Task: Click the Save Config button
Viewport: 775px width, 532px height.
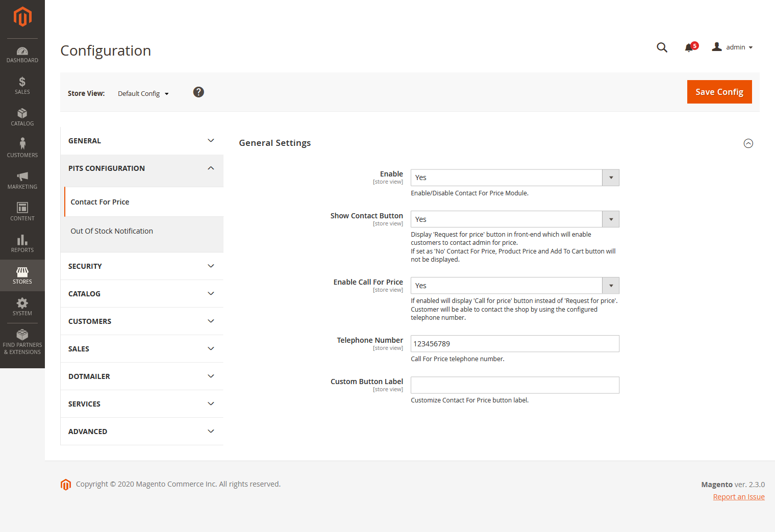Action: (719, 92)
